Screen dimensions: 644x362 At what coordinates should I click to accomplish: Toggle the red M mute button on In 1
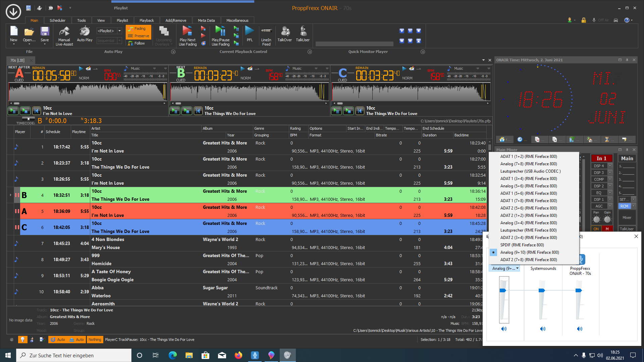click(607, 229)
